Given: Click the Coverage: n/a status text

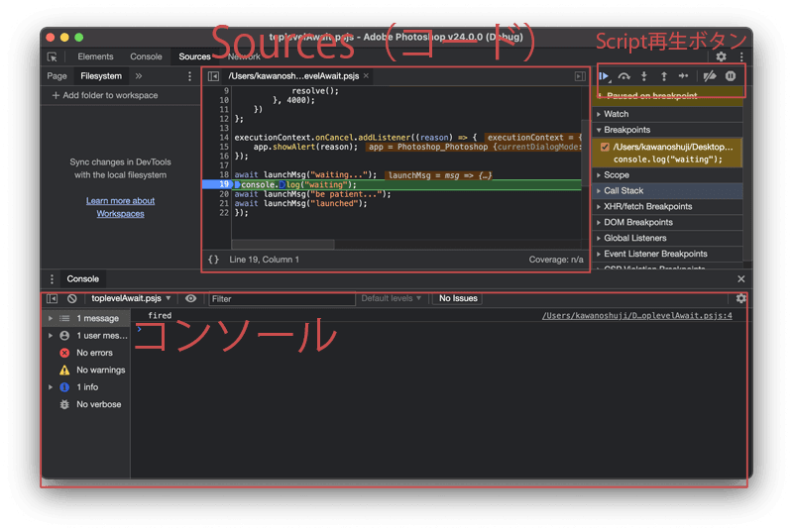Looking at the screenshot, I should 556,260.
